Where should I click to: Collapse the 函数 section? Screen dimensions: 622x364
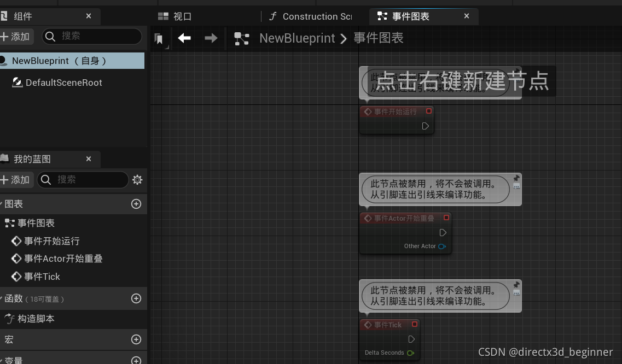coord(1,298)
